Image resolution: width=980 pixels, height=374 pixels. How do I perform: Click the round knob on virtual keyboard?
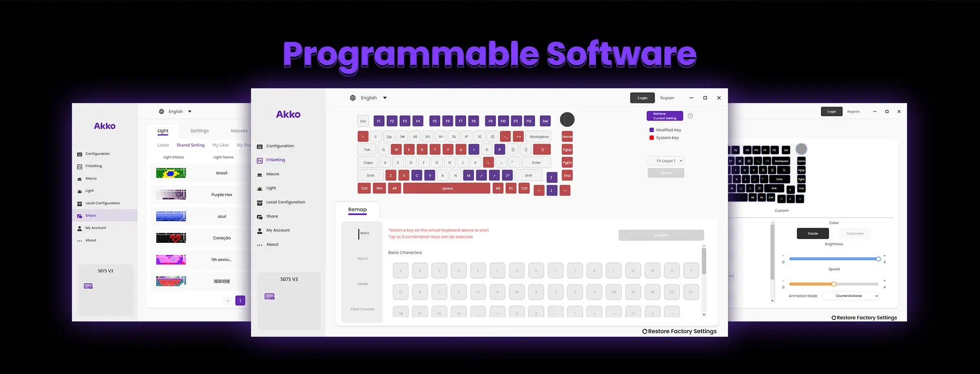(567, 119)
